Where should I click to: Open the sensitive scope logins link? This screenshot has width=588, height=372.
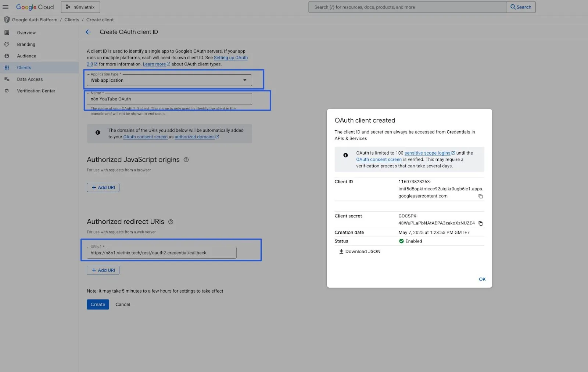coord(429,153)
